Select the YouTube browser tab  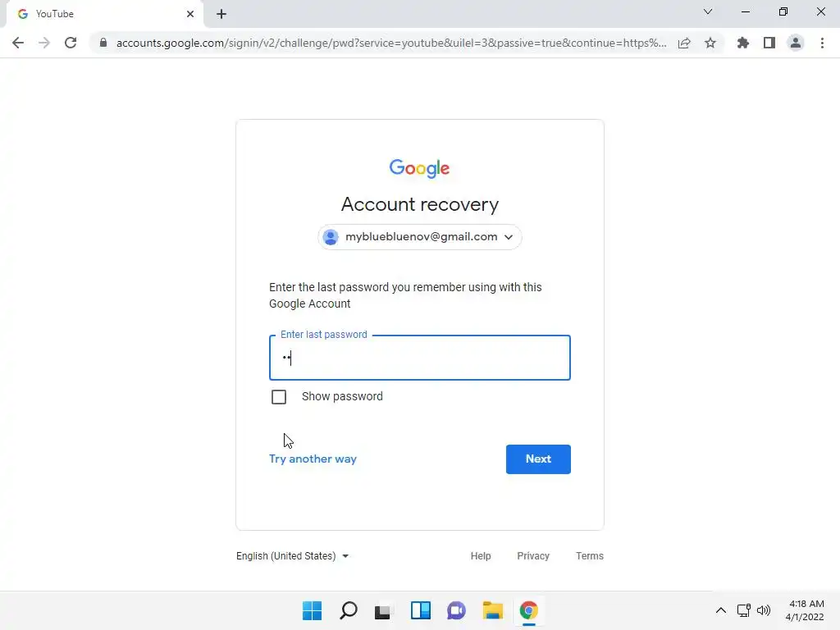point(104,14)
